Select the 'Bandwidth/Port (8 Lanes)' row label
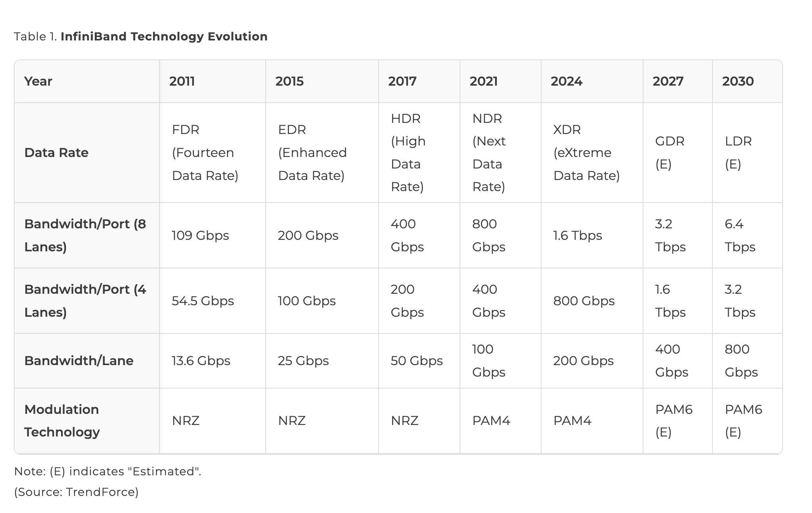Viewport: 812px width, 513px height. pos(85,235)
